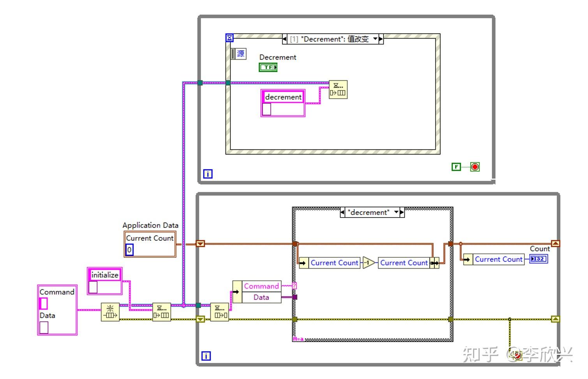
Task: Click the event data source node 源
Action: pos(239,53)
